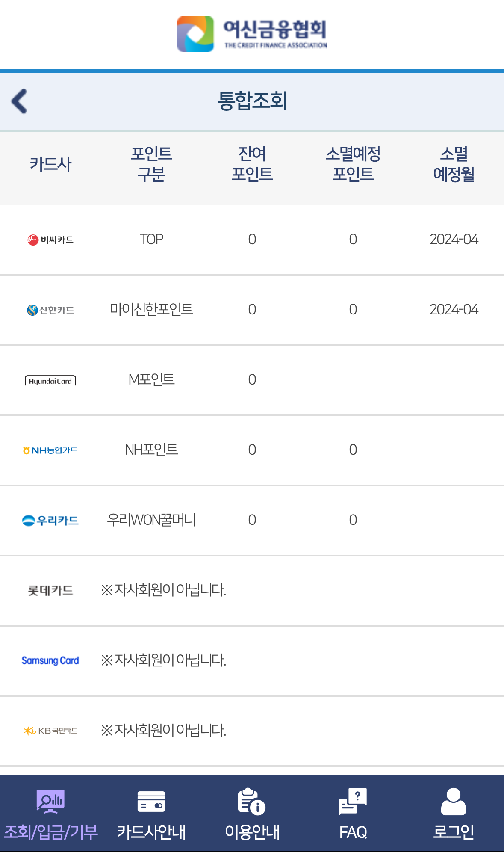Tap the 여신금융협회 logo at the top

[252, 34]
